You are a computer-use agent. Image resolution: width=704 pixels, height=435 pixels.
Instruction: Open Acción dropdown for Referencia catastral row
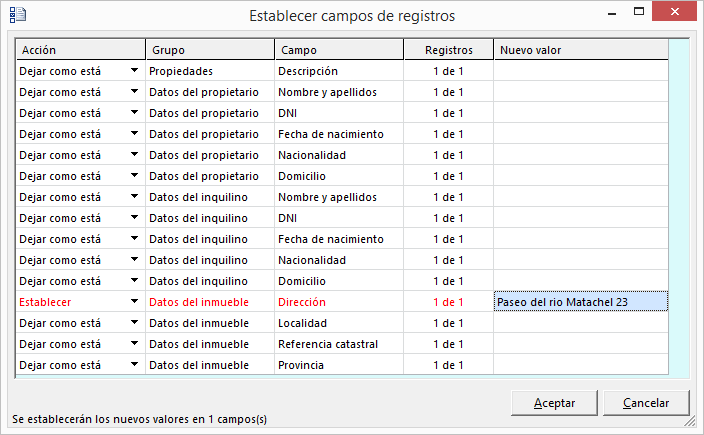pyautogui.click(x=134, y=344)
